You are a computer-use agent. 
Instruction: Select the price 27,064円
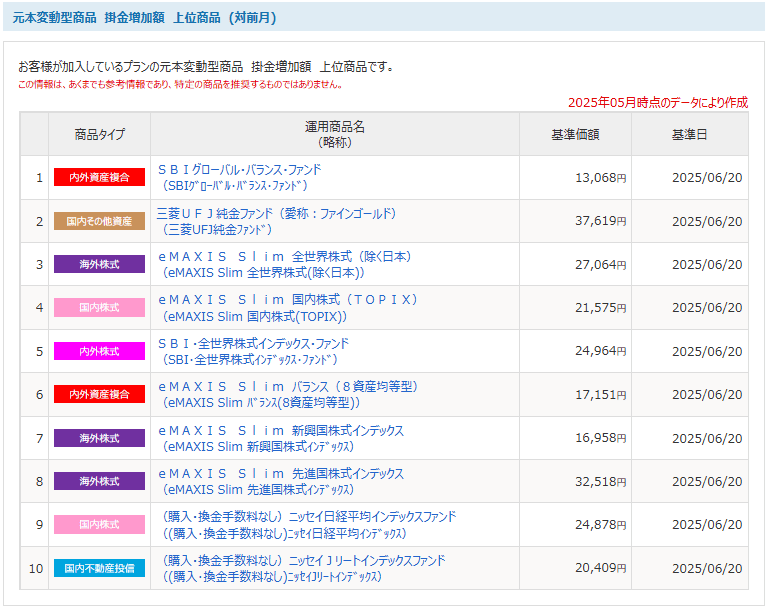tap(601, 265)
